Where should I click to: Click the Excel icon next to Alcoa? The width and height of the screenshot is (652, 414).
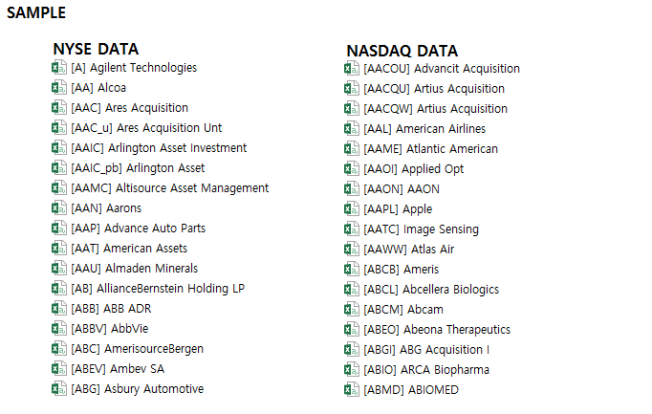[58, 88]
